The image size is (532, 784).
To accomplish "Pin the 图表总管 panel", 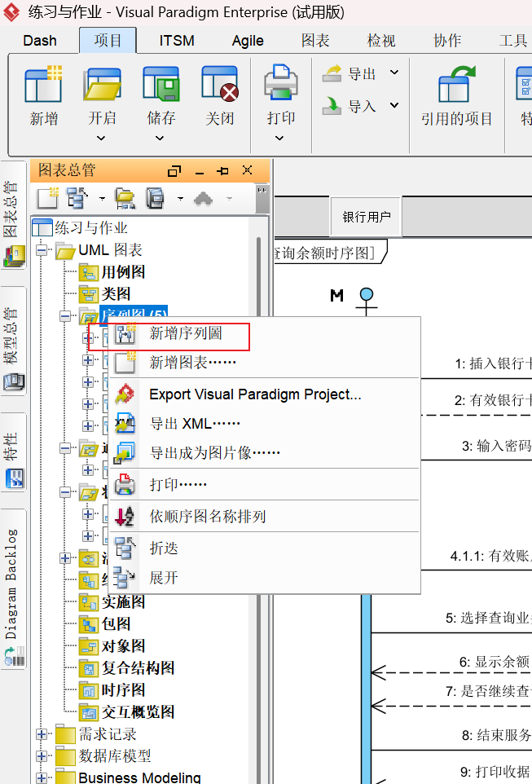I will click(x=222, y=171).
